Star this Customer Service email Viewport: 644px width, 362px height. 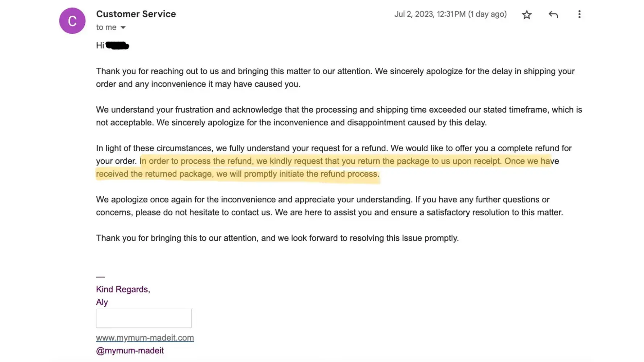(527, 14)
